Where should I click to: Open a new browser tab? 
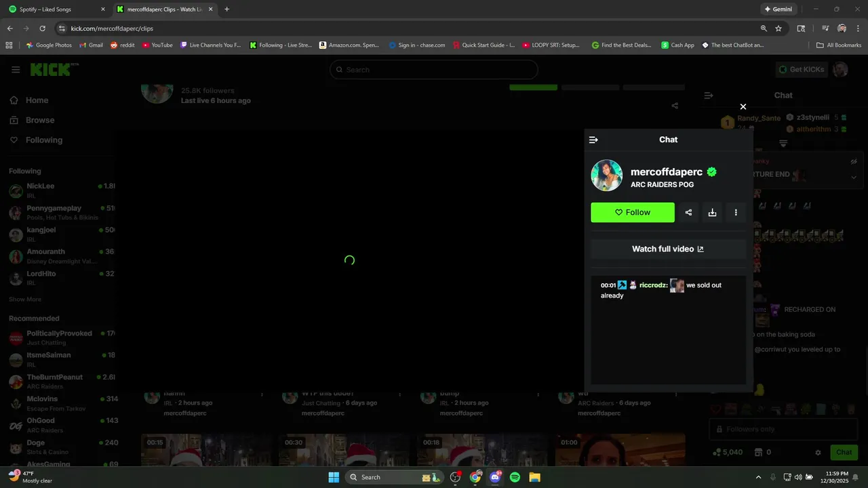pos(226,9)
